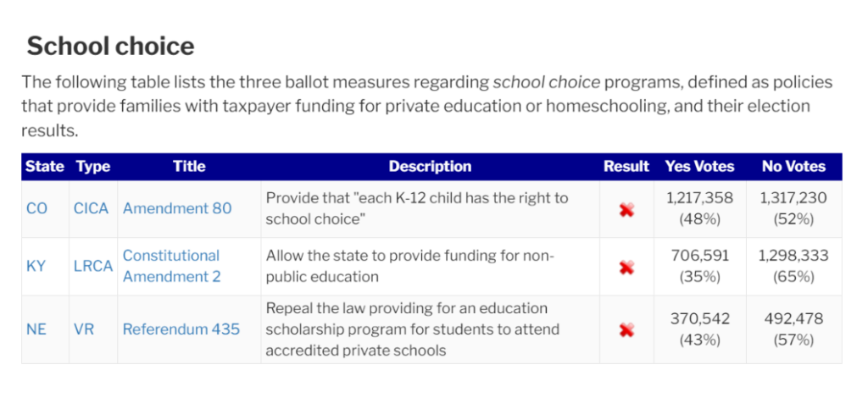
Task: Click the VR measure type link
Action: coord(84,329)
